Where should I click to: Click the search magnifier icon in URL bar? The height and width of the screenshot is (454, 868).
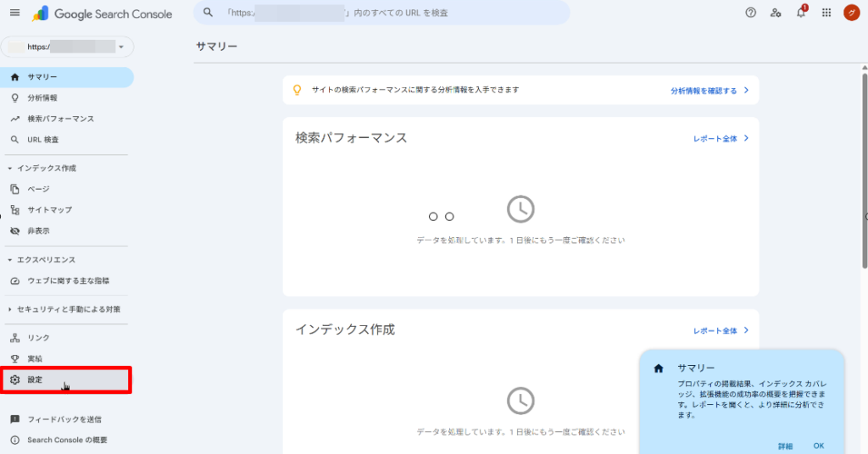pos(208,12)
